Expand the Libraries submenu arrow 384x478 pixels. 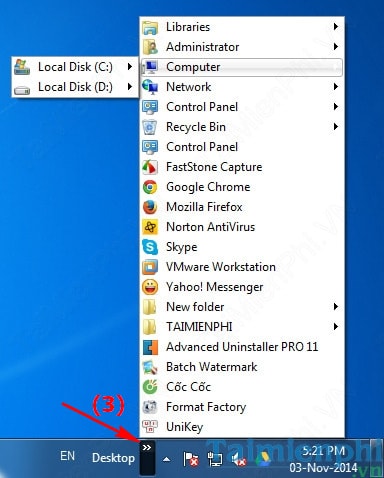336,27
